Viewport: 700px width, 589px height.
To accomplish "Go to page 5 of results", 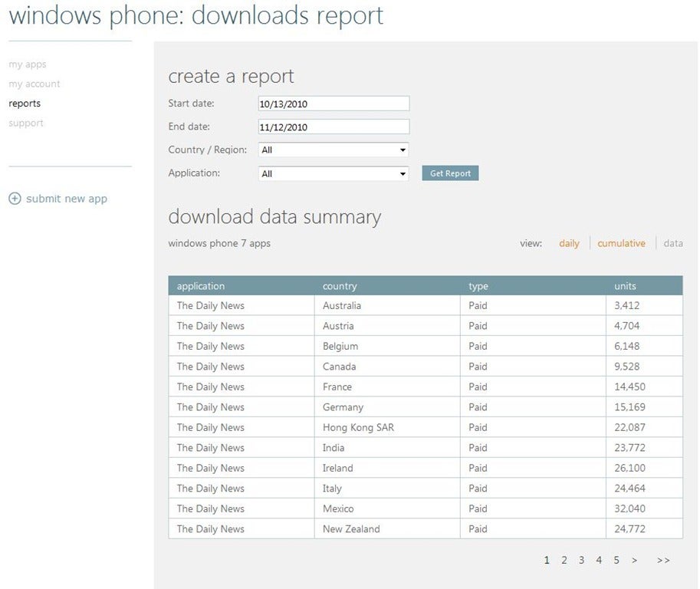I will (x=616, y=561).
